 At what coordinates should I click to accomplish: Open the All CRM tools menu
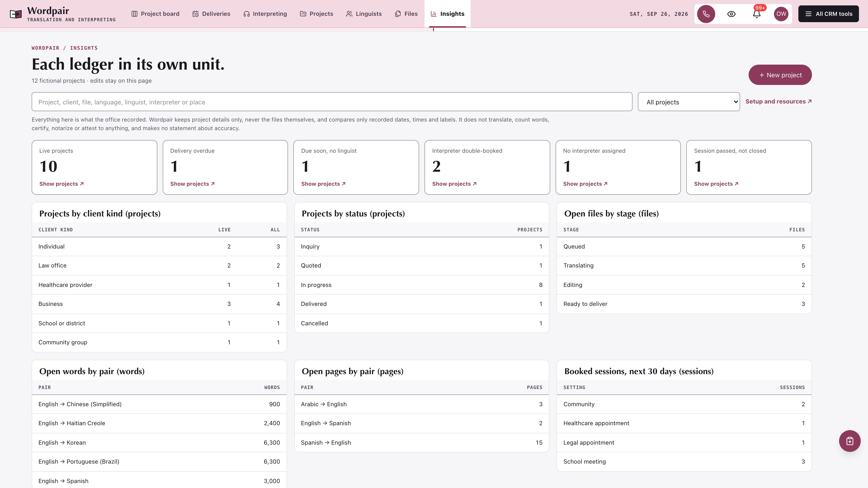pyautogui.click(x=828, y=14)
